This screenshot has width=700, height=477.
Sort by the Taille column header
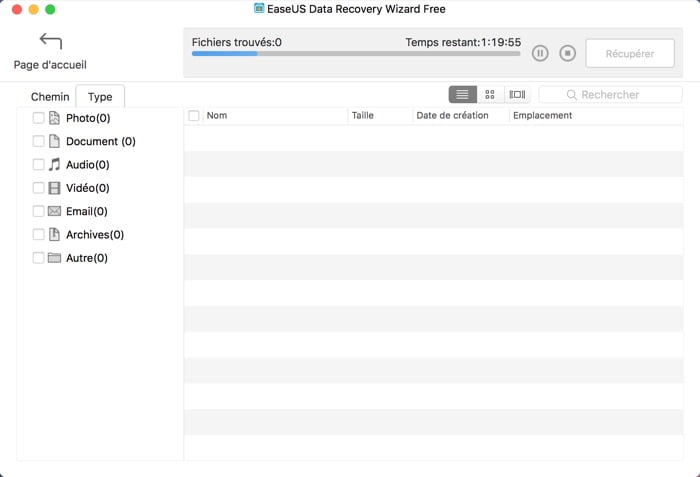point(380,116)
